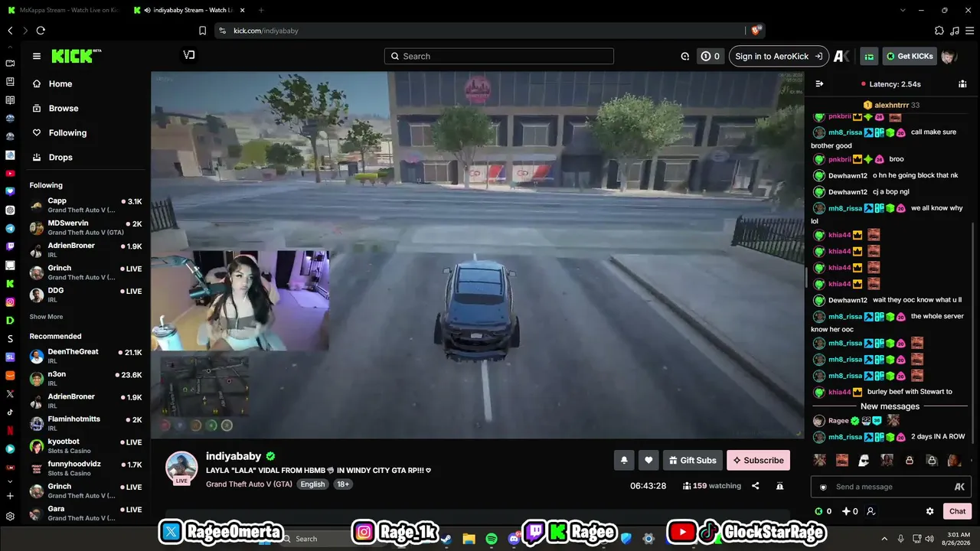This screenshot has width=980, height=551.
Task: Send message with Chat button
Action: point(958,511)
